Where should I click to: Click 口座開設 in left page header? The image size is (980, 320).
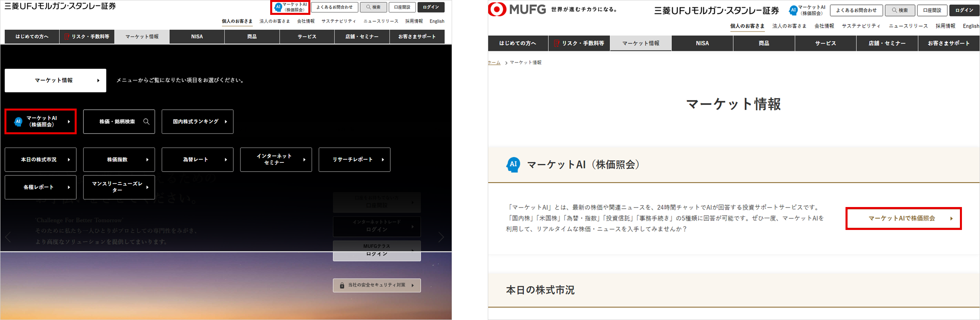402,7
